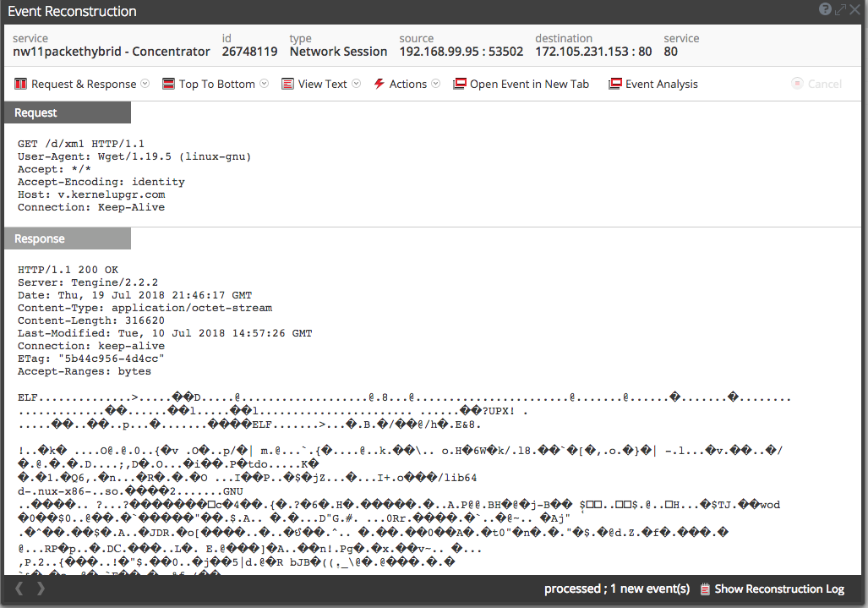Click the Server: Tengine/2.2.2 line
This screenshot has height=608, width=868.
[x=88, y=283]
